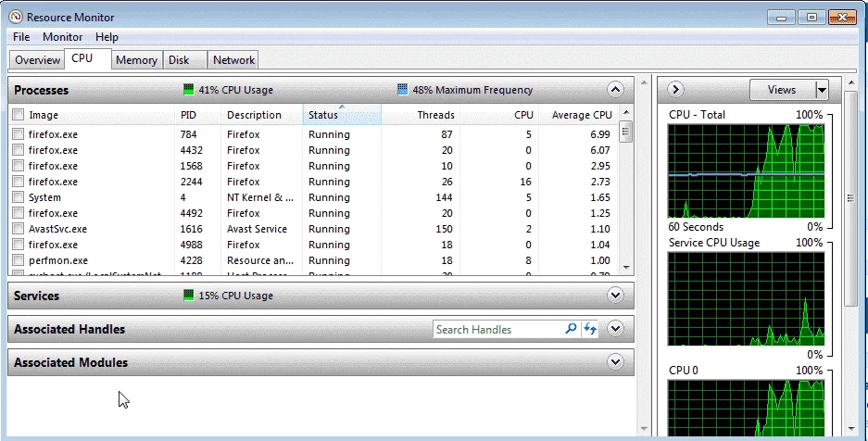Screen dimensions: 868x441
Task: Switch to the Network tab
Action: click(x=234, y=60)
